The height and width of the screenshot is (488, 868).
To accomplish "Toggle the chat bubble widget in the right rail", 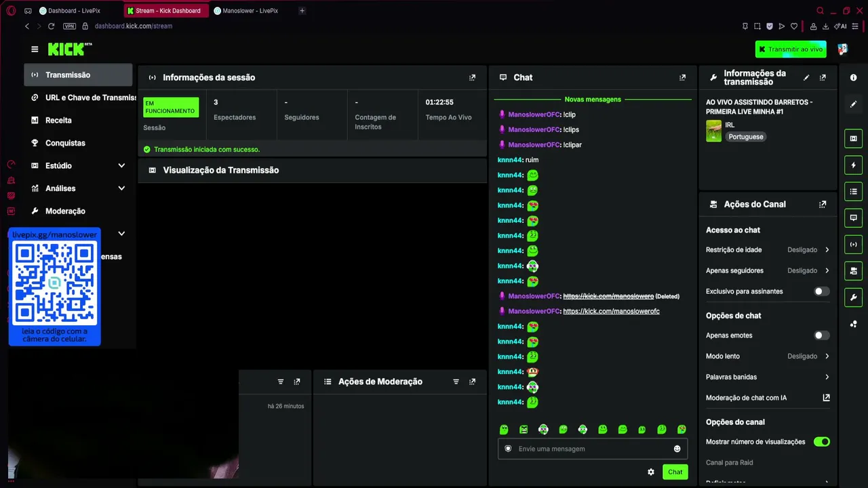I will point(854,218).
